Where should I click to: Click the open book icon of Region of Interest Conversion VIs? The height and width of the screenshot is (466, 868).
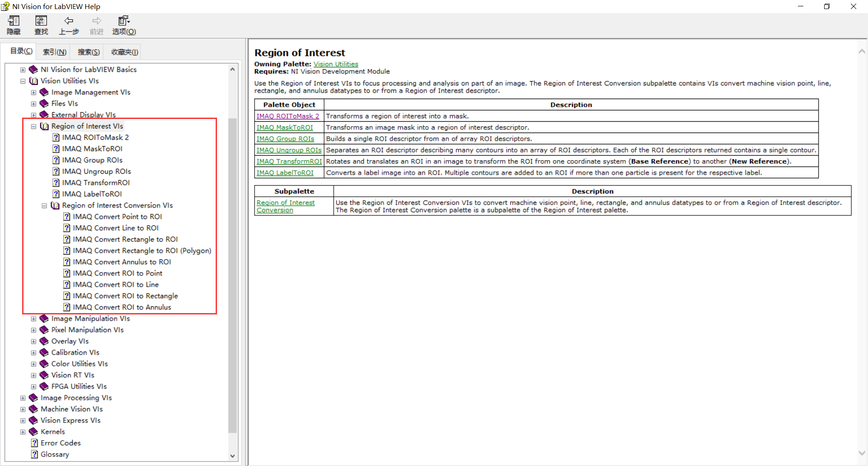(55, 205)
